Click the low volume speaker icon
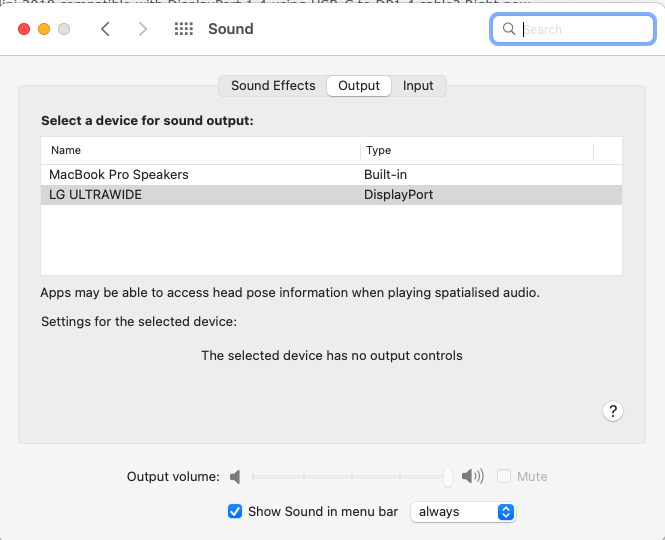 point(236,477)
